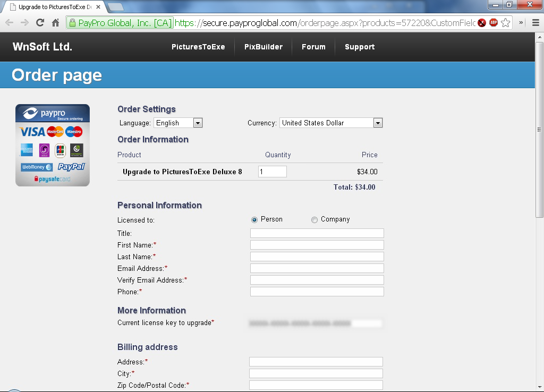Screen dimensions: 544x392
Task: Click the scrollbar up arrow
Action: pyautogui.click(x=540, y=37)
